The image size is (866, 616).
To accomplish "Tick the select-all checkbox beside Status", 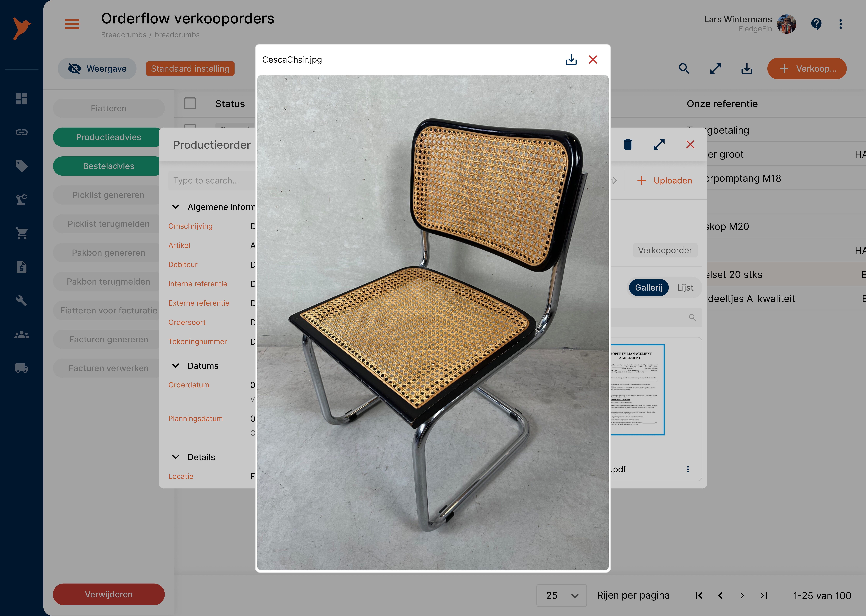I will pos(190,104).
